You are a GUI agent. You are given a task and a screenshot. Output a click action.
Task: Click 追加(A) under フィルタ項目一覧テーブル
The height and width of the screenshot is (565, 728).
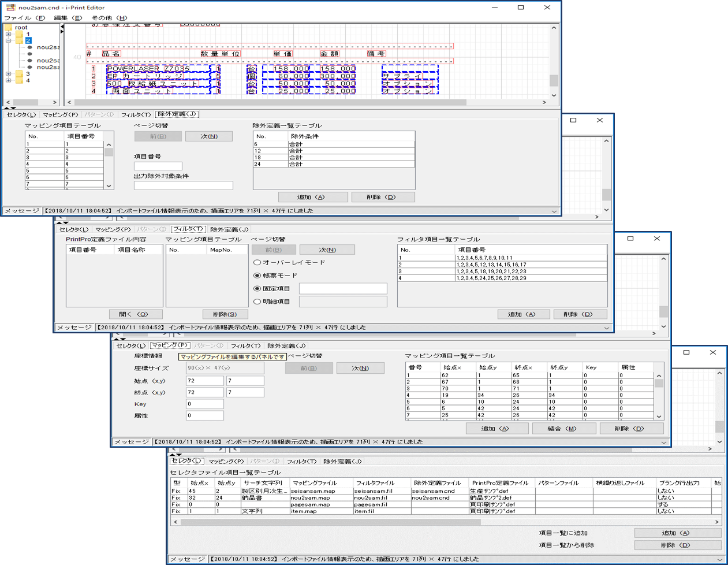click(x=522, y=314)
